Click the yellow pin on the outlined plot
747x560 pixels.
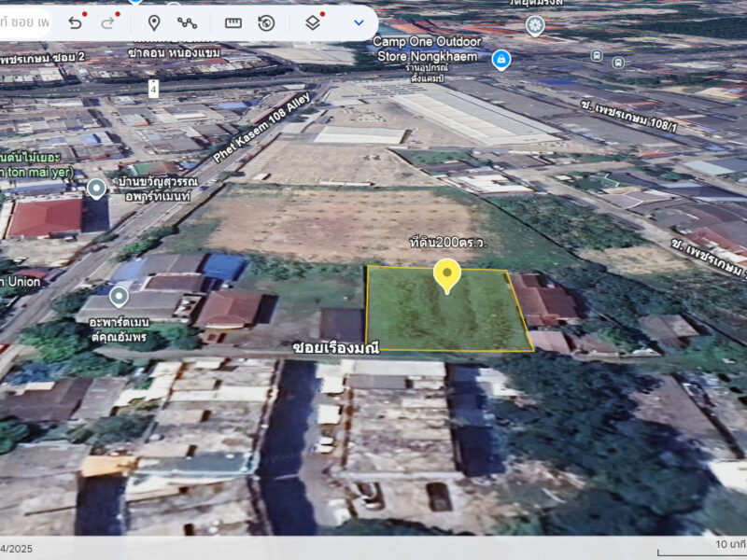click(x=447, y=275)
